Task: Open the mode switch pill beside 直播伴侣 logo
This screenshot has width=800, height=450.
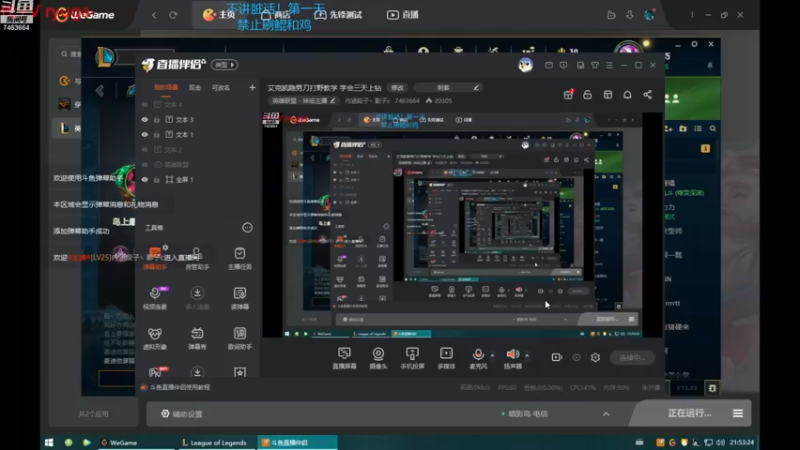Action: [x=224, y=65]
